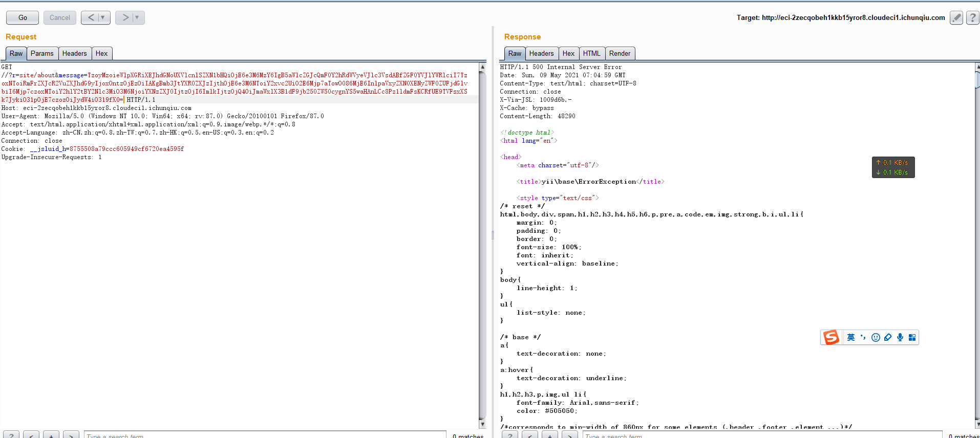Click the response search plus options button
The height and width of the screenshot is (438, 980).
550,435
